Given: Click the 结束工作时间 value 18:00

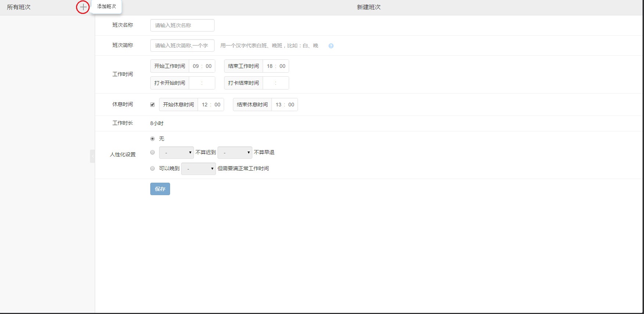Looking at the screenshot, I should [276, 66].
